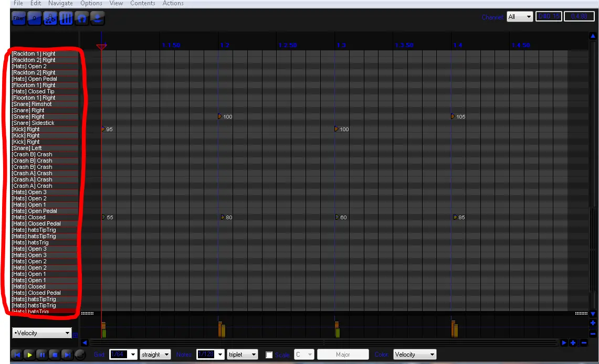Open the Navigate menu

pos(60,3)
